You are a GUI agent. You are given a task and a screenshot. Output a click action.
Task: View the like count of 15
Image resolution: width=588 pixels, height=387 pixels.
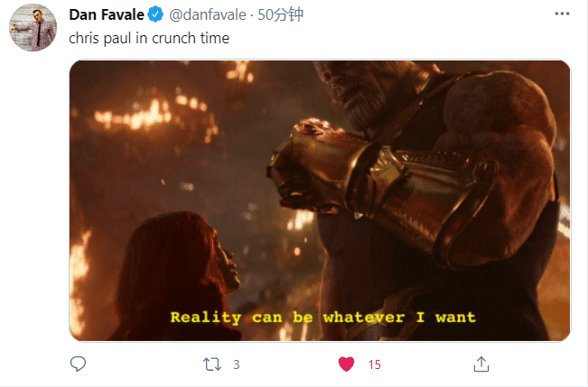tap(374, 364)
